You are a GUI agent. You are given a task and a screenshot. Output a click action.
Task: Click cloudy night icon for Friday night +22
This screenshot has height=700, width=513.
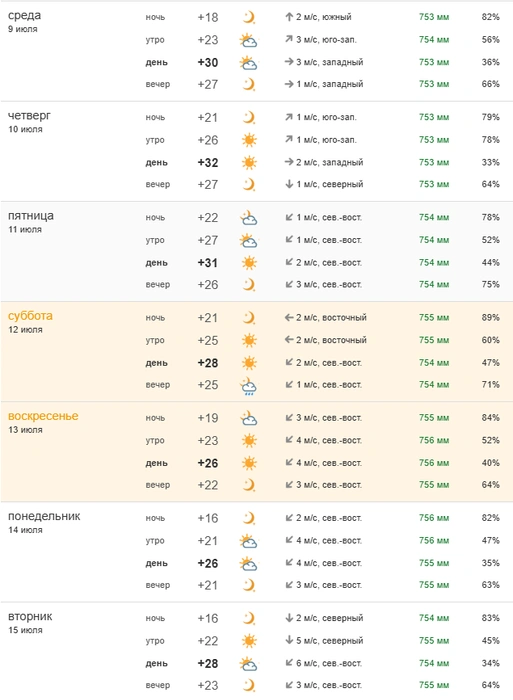click(x=249, y=218)
